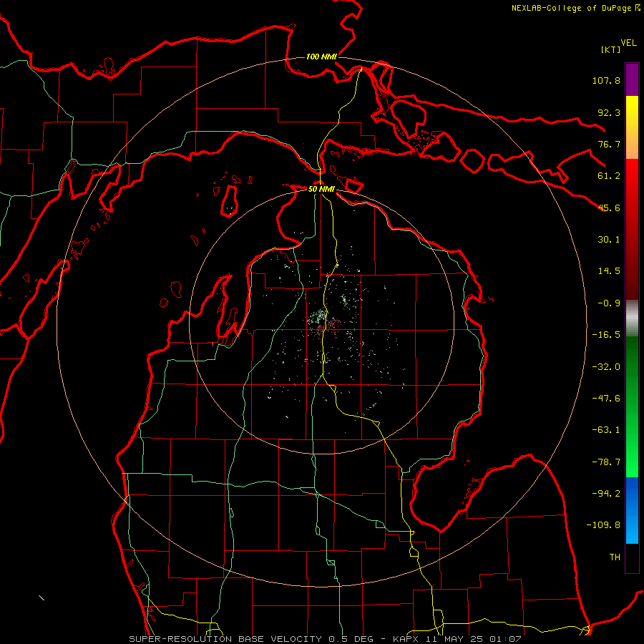The width and height of the screenshot is (644, 644).
Task: Click the -78.7 velocity scale value
Action: tap(606, 462)
